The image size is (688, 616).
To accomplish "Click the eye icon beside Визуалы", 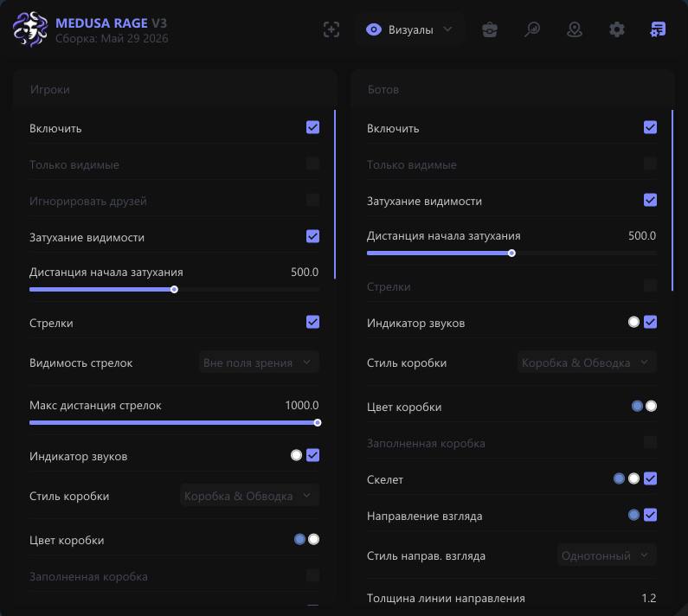I will [x=374, y=29].
